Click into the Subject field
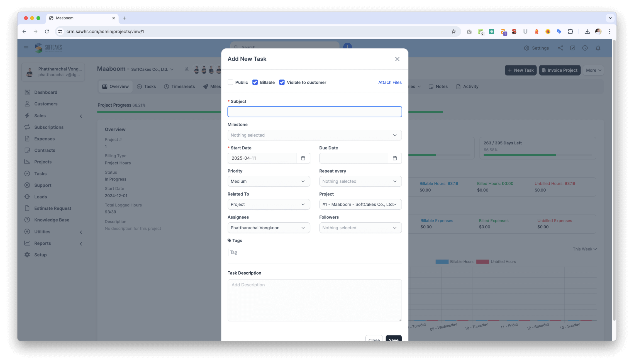This screenshot has width=634, height=364. pos(315,112)
